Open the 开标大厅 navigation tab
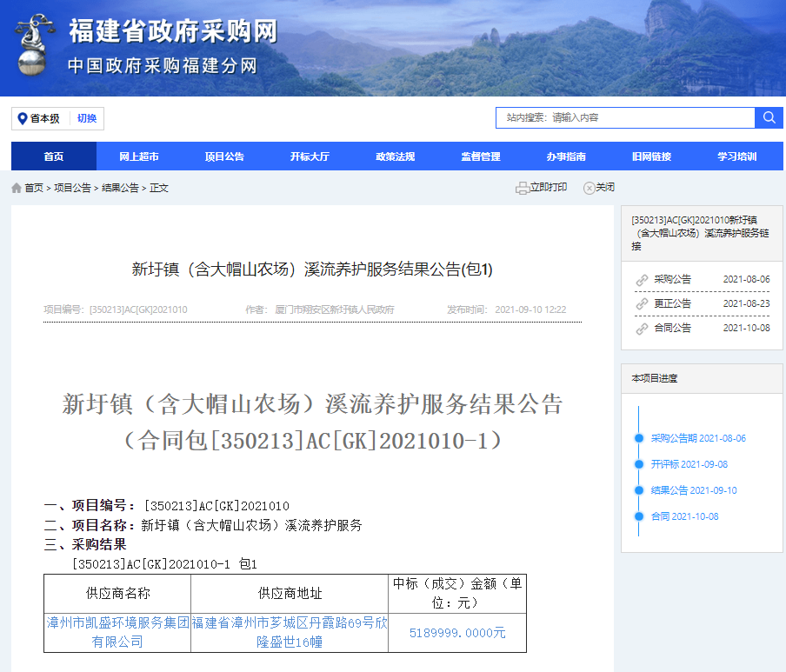The width and height of the screenshot is (786, 672). [310, 156]
